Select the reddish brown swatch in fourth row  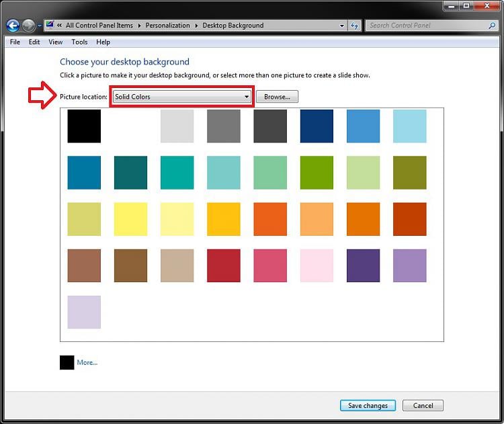click(84, 265)
